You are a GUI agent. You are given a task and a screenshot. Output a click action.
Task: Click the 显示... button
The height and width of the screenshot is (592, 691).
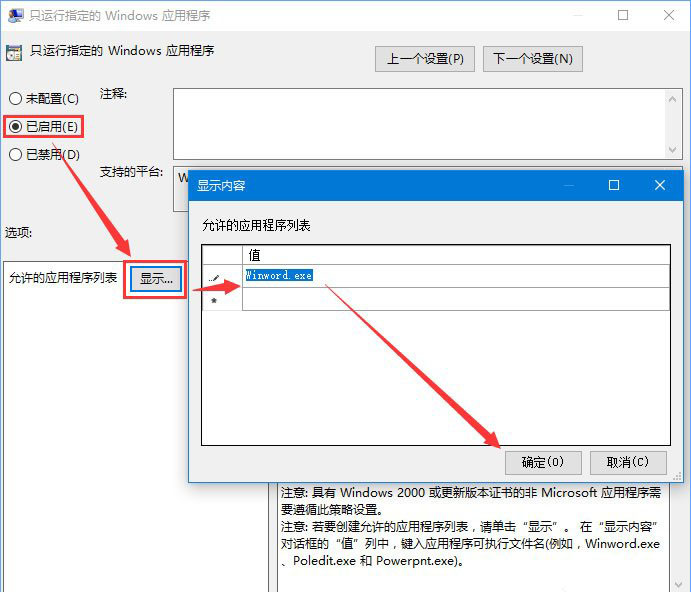[156, 279]
